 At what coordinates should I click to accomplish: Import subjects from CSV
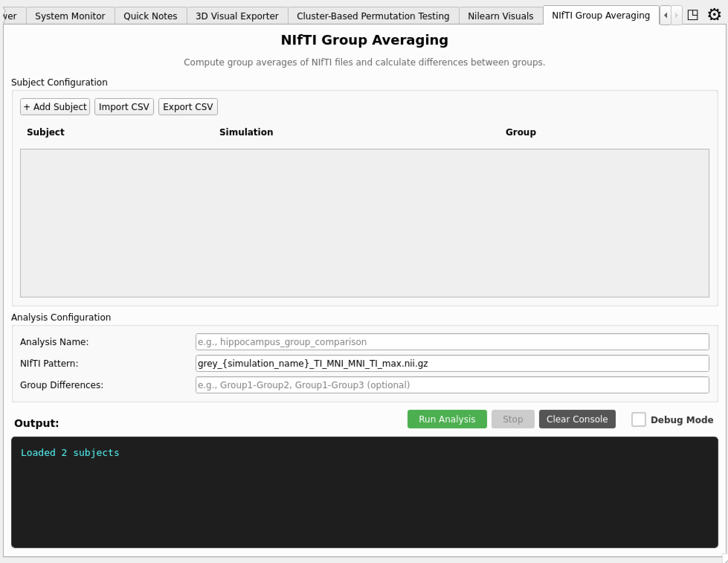click(x=124, y=107)
